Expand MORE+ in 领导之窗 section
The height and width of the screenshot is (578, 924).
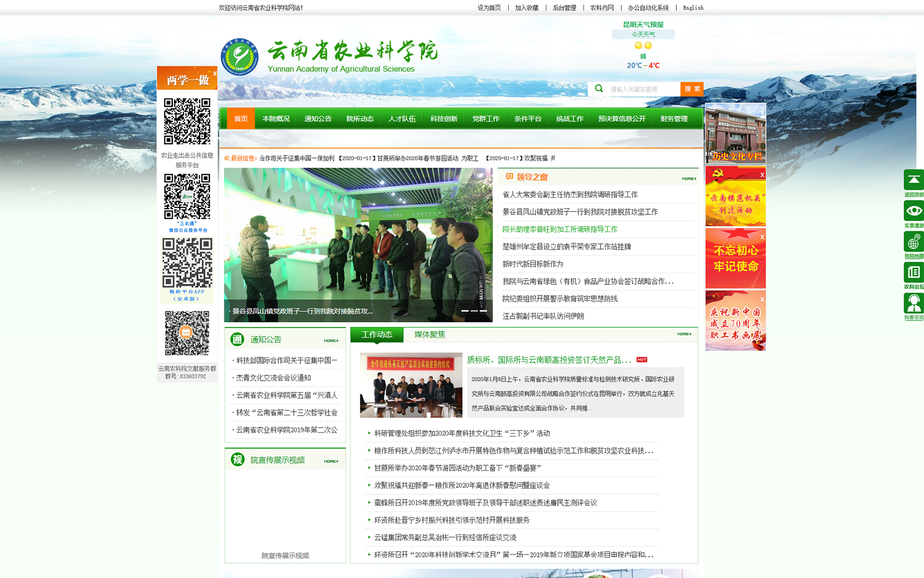(688, 179)
